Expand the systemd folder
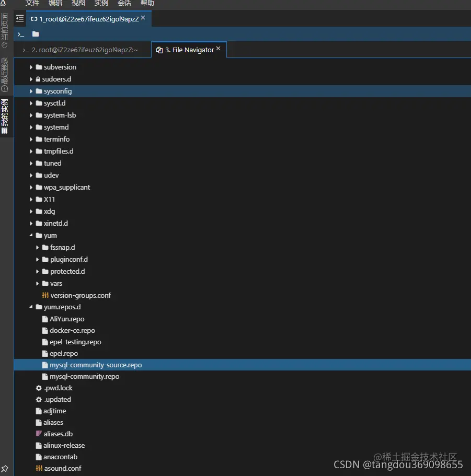The height and width of the screenshot is (476, 471). click(x=31, y=127)
